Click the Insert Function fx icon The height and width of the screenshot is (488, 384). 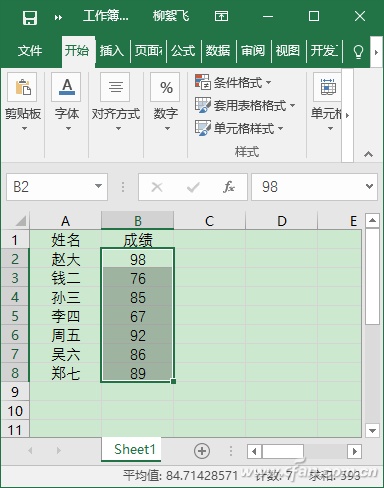(x=229, y=187)
